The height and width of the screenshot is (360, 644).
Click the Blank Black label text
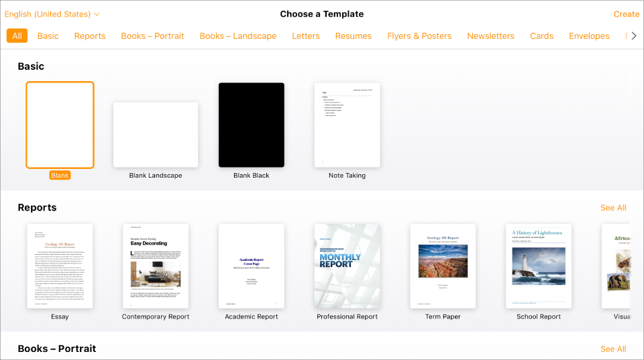(252, 175)
